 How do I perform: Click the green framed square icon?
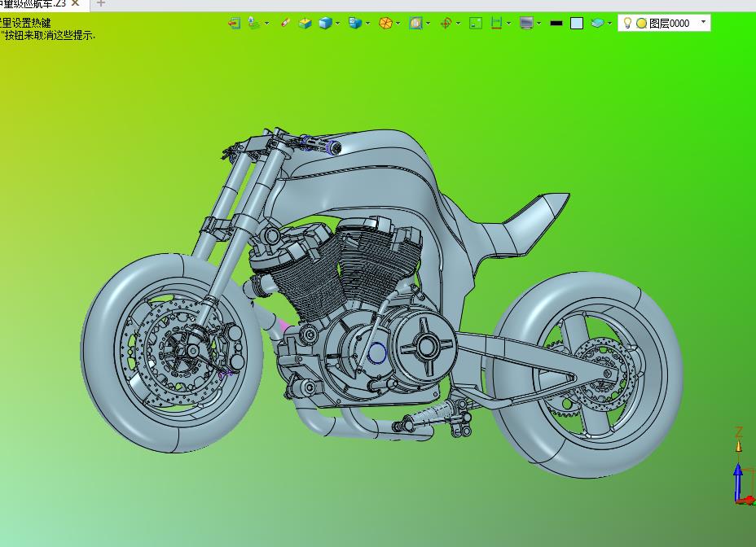pos(476,23)
